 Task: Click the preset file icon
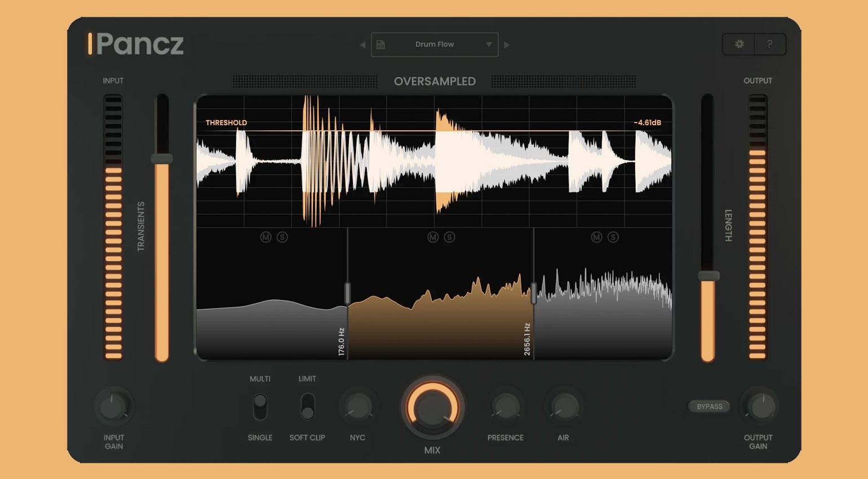point(380,45)
